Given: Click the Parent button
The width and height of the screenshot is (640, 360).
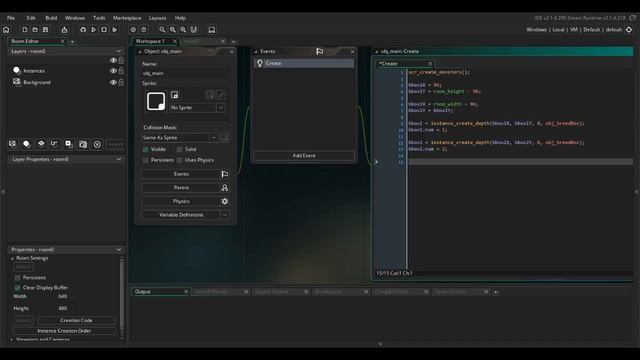Looking at the screenshot, I should [181, 188].
